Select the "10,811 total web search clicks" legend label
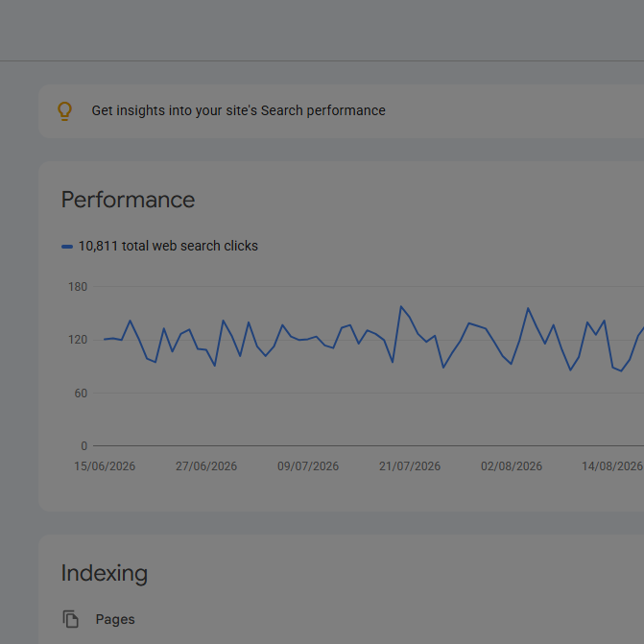The height and width of the screenshot is (644, 644). click(x=168, y=246)
